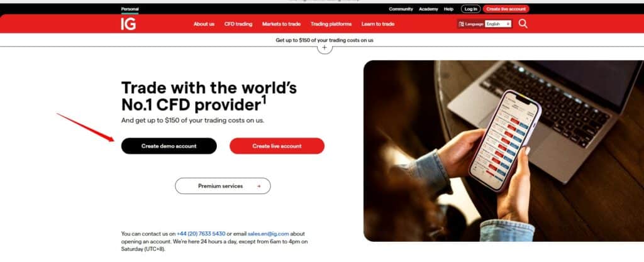Viewport: 644px width, 262px height.
Task: Open the Academy link
Action: click(x=428, y=9)
